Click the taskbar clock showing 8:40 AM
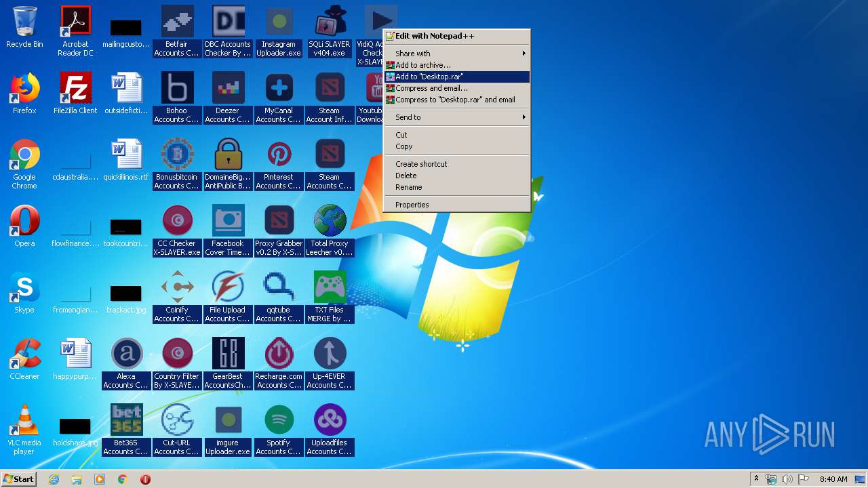 [x=833, y=479]
